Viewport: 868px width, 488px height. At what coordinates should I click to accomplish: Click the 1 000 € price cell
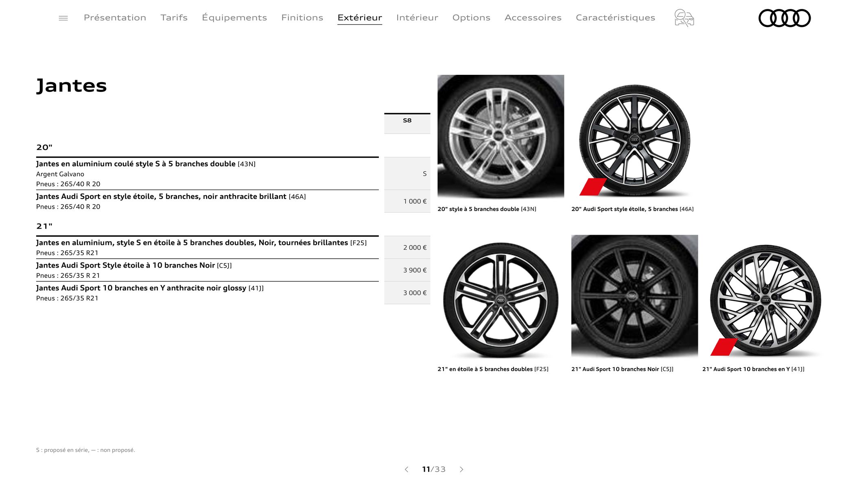click(x=407, y=201)
